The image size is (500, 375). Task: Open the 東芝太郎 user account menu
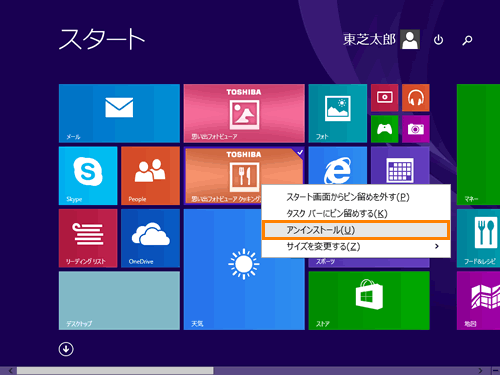(x=381, y=39)
